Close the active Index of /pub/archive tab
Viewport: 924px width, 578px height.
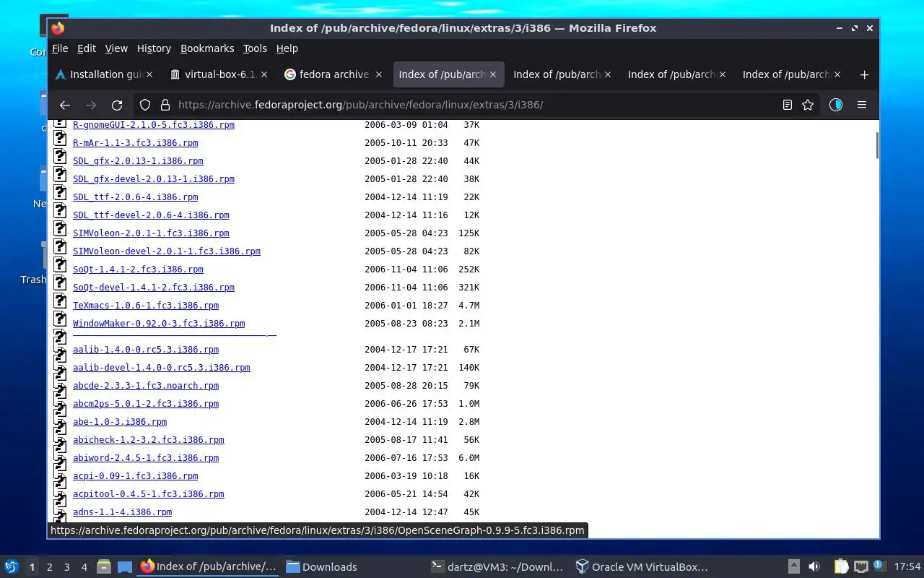point(494,74)
